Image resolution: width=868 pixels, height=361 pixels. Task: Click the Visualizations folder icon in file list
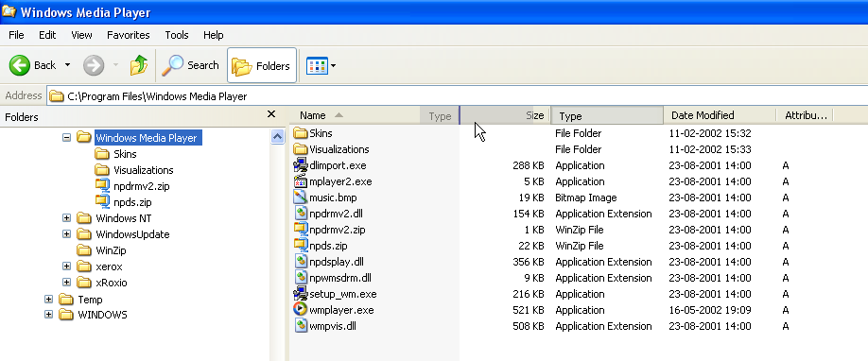(300, 149)
